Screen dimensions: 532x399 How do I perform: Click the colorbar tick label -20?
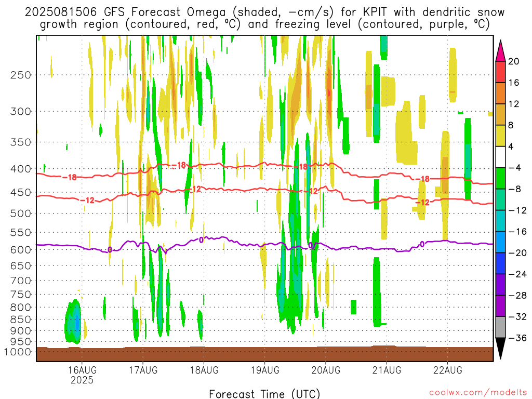[x=517, y=253]
